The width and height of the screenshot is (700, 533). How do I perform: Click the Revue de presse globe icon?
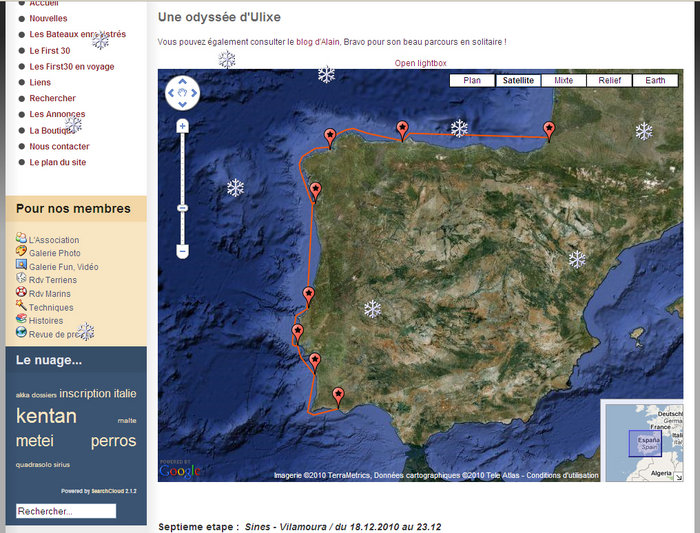[x=22, y=333]
